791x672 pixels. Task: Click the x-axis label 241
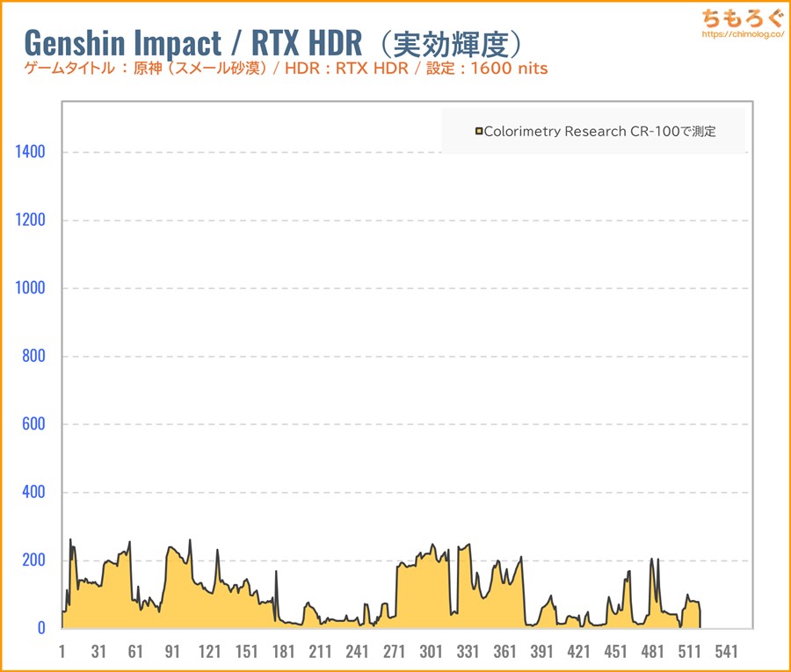click(x=357, y=651)
